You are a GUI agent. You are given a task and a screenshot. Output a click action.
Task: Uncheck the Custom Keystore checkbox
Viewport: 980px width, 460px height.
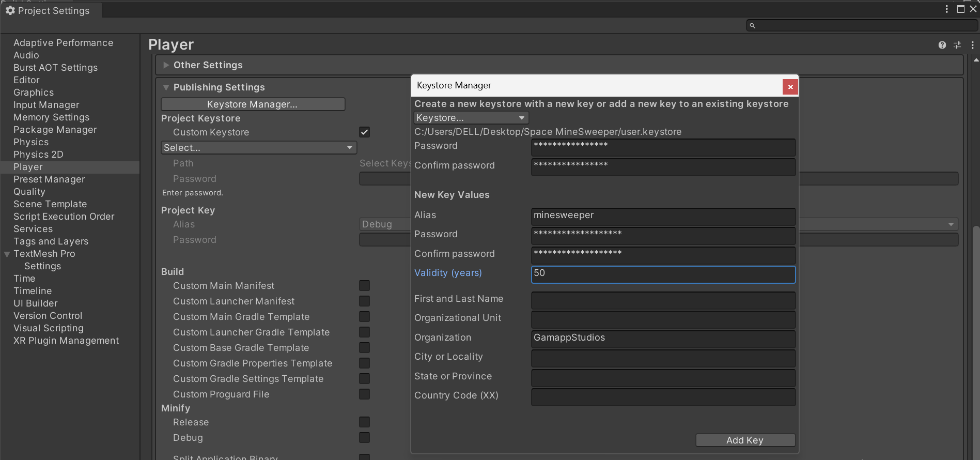pos(364,132)
